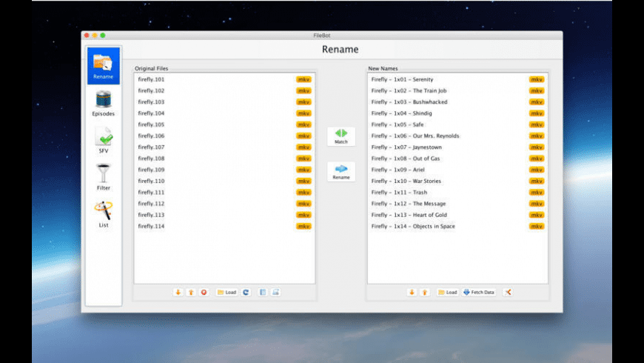Click the blue document icon under Original Files
Screen dimensions: 644x363
pos(263,293)
